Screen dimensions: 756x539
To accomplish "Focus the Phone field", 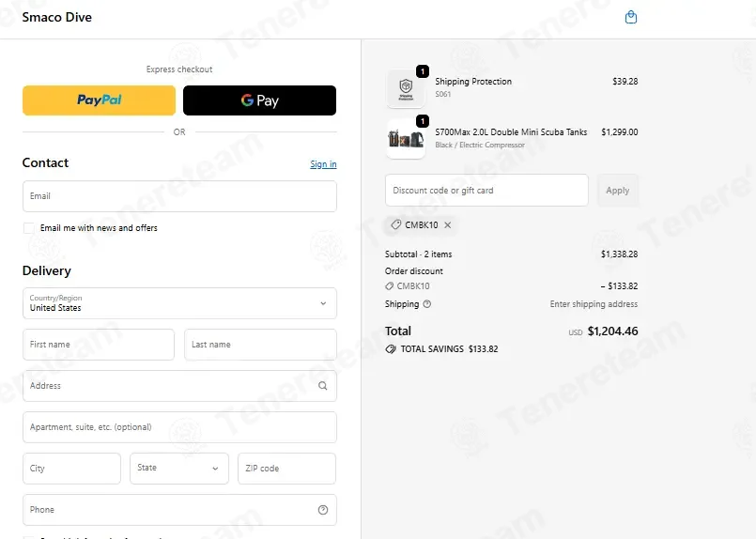I will [179, 510].
